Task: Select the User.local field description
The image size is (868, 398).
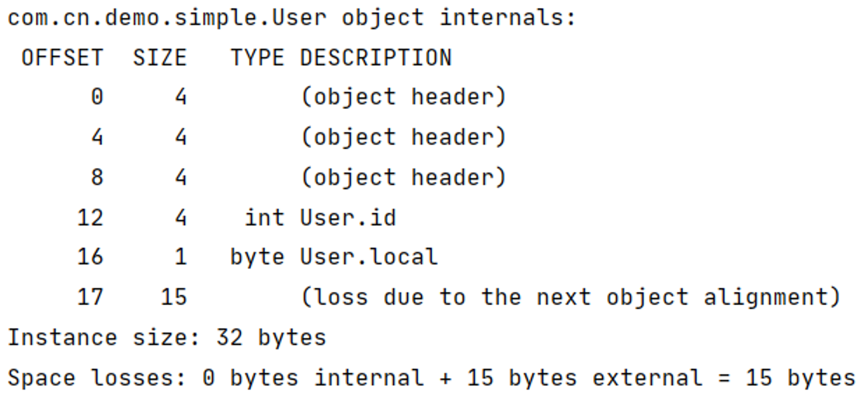Action: pyautogui.click(x=369, y=257)
